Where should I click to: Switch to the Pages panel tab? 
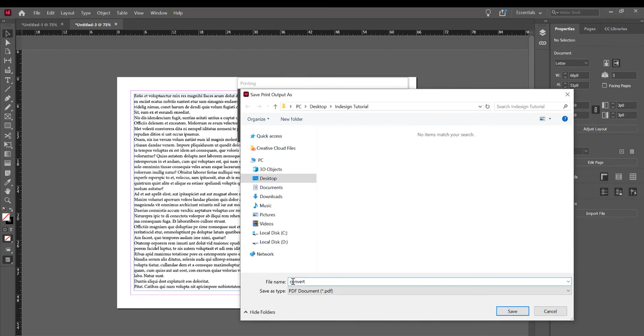(x=590, y=29)
